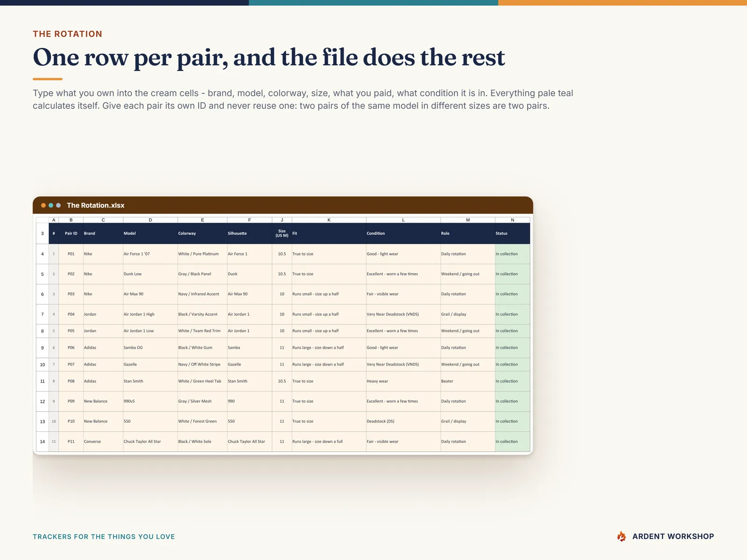Click the 'Silhouette' header cell
Image resolution: width=747 pixels, height=560 pixels.
[x=250, y=233]
